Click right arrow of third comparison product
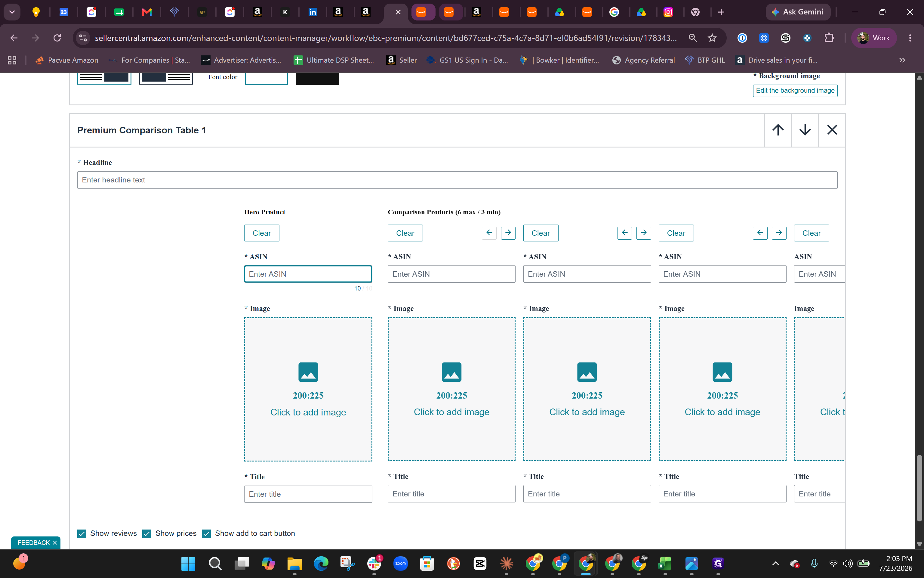Viewport: 924px width, 578px height. pyautogui.click(x=779, y=233)
